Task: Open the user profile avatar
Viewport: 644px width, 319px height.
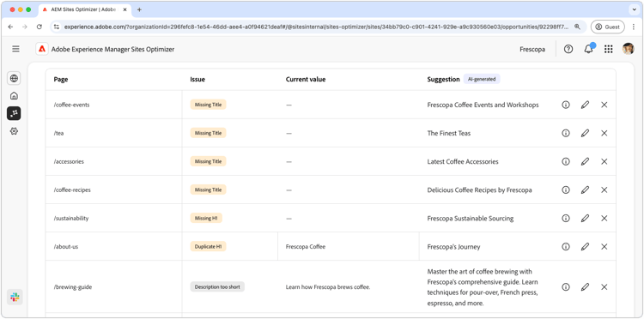Action: [x=628, y=49]
